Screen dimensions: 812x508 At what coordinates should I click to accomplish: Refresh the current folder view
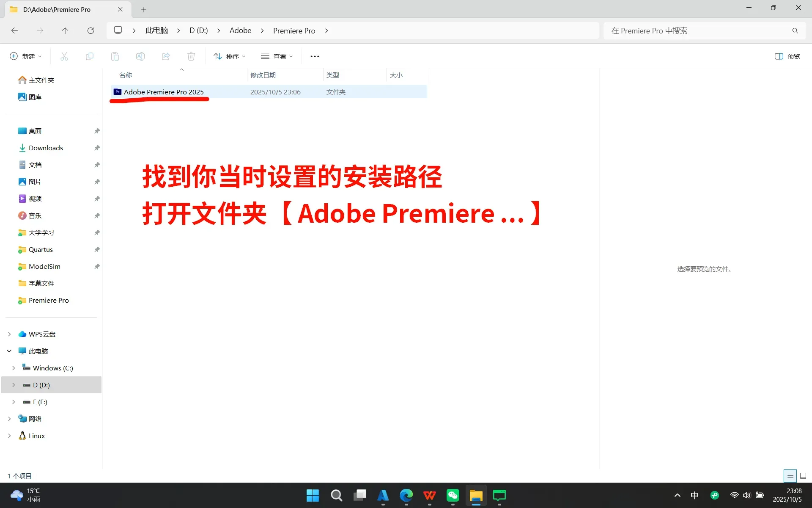tap(91, 30)
